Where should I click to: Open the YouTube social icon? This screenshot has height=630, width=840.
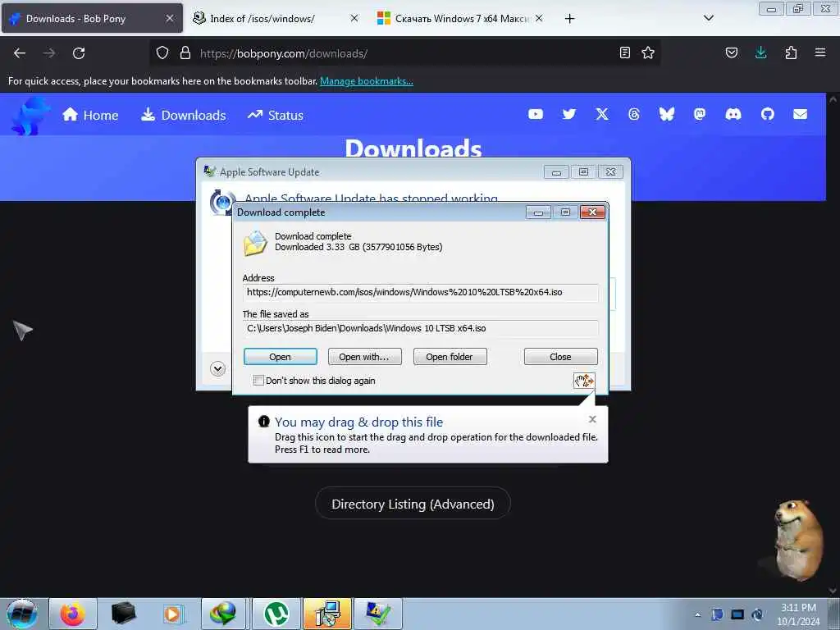tap(535, 114)
